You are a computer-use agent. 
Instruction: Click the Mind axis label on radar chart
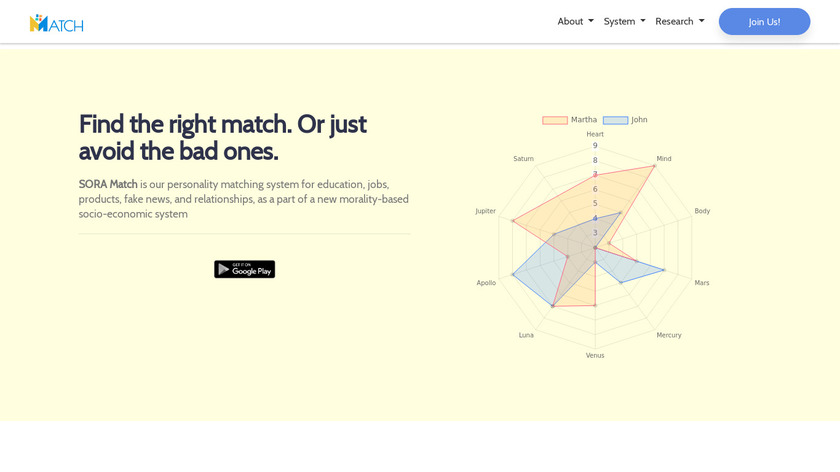[x=664, y=159]
